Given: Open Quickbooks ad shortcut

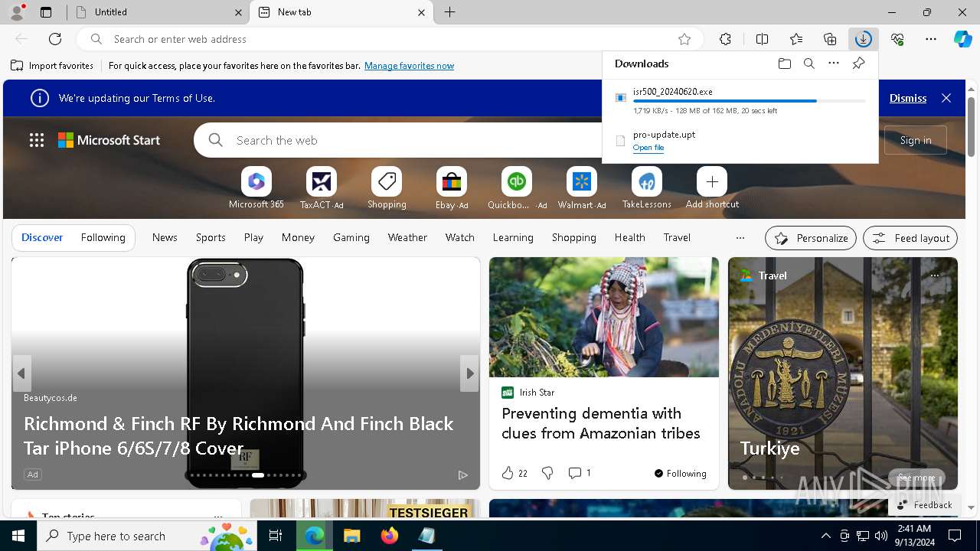Looking at the screenshot, I should tap(517, 188).
